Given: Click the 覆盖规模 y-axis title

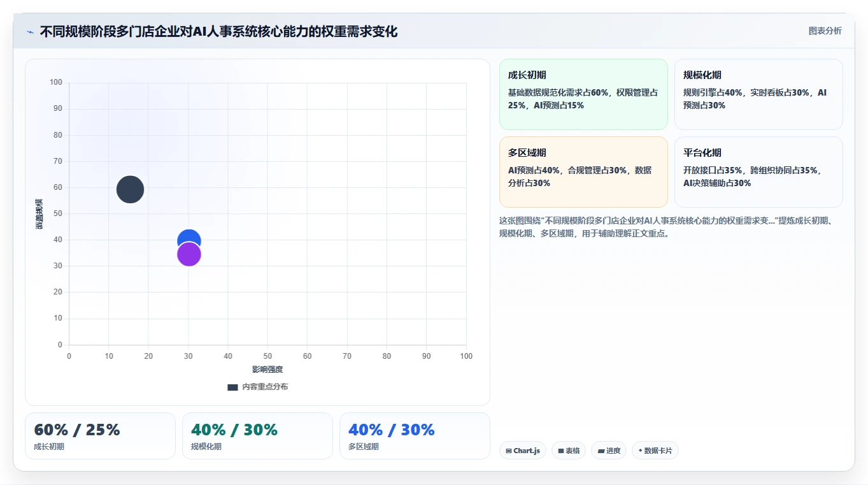Looking at the screenshot, I should 39,214.
